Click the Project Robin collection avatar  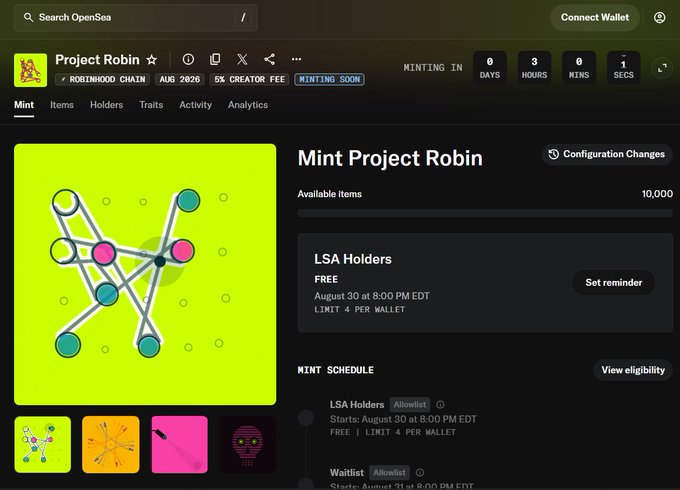point(30,70)
